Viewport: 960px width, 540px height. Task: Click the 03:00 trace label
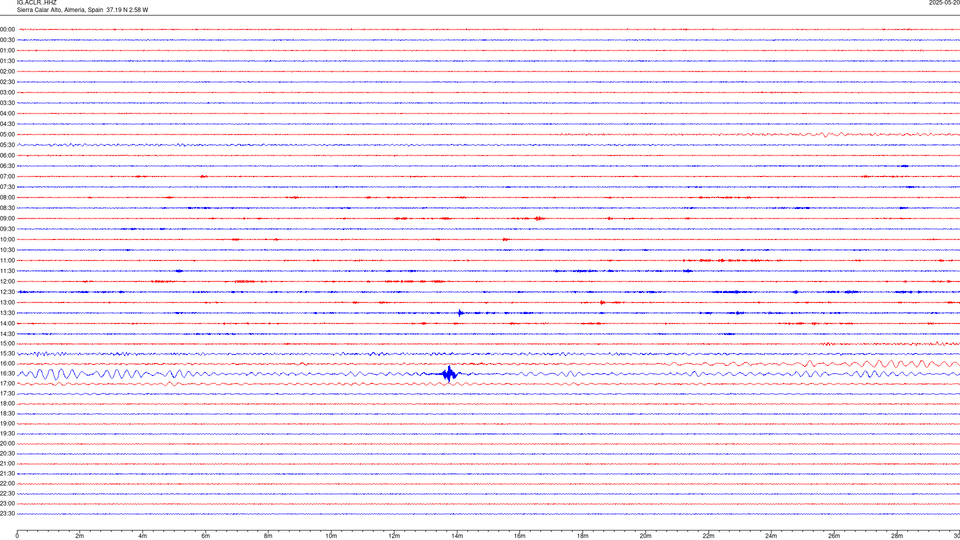click(x=7, y=92)
